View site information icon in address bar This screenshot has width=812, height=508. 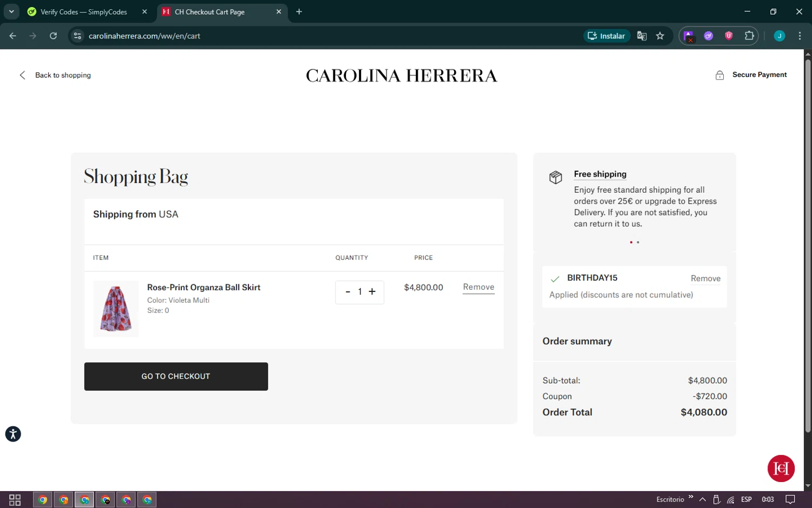[77, 36]
